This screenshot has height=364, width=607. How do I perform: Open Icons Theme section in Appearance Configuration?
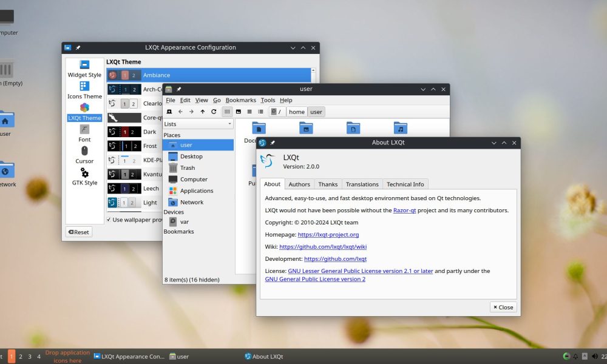[x=84, y=90]
